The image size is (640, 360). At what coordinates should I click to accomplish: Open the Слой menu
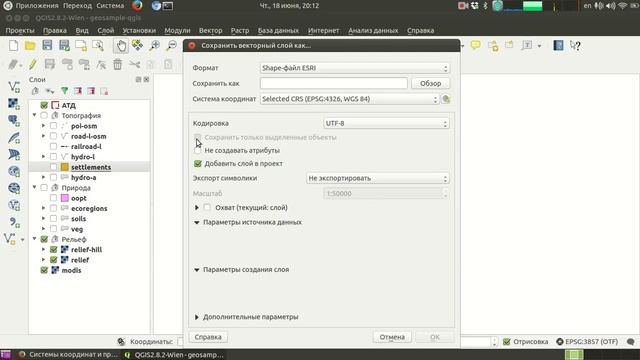[x=105, y=31]
